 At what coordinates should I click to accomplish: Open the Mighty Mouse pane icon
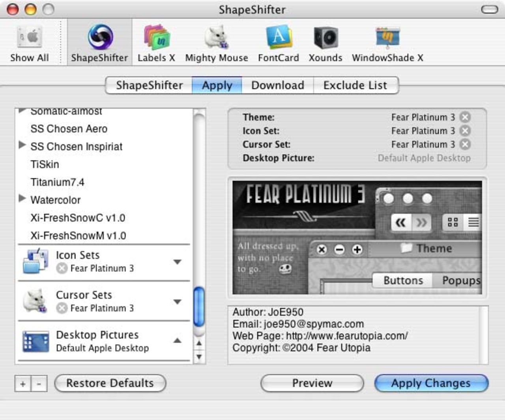216,38
